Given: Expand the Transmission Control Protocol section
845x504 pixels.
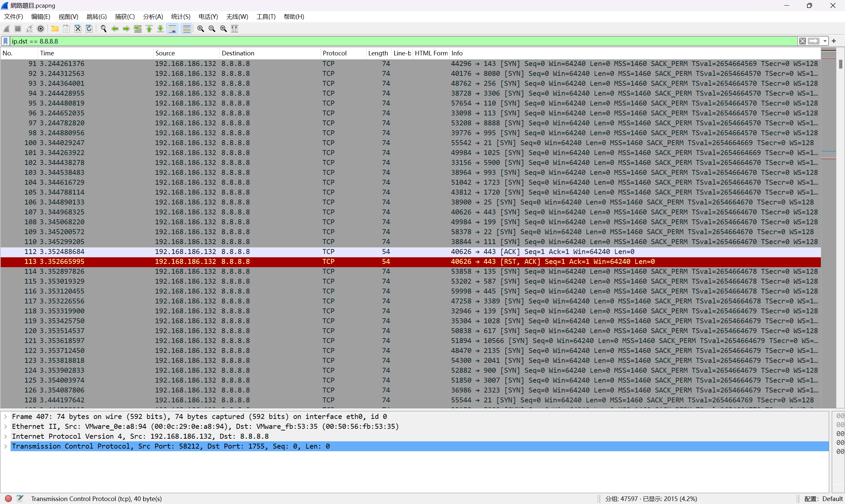Looking at the screenshot, I should (6, 446).
